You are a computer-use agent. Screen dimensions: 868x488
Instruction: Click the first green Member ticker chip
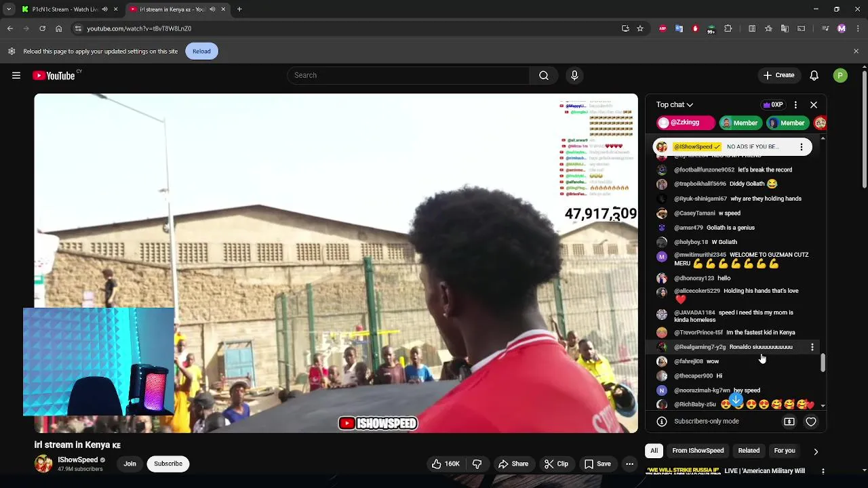740,123
